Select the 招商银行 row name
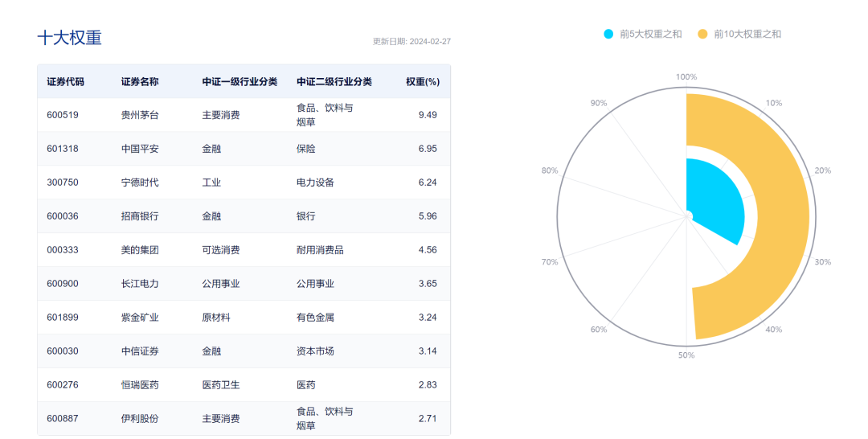 coord(140,216)
